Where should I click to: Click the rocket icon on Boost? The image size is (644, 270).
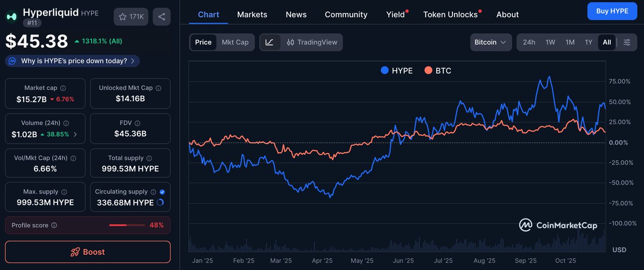pyautogui.click(x=75, y=252)
